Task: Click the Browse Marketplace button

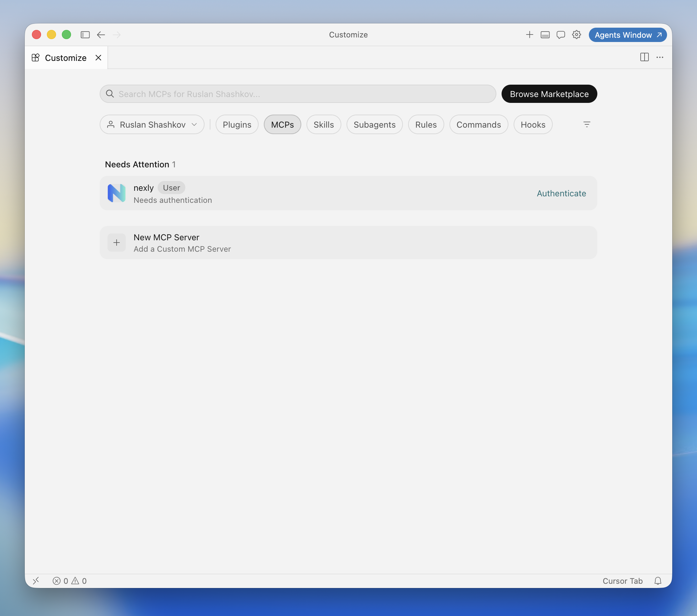Action: pyautogui.click(x=549, y=94)
